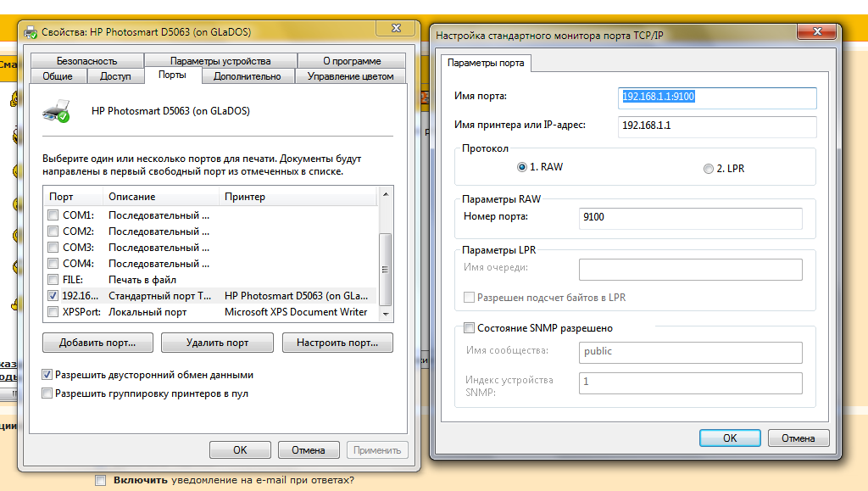This screenshot has width=868, height=491.
Task: Select the Порты tab
Action: coord(172,75)
